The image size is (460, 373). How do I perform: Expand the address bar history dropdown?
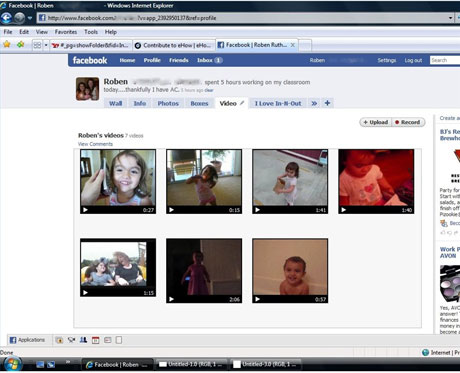(x=450, y=18)
